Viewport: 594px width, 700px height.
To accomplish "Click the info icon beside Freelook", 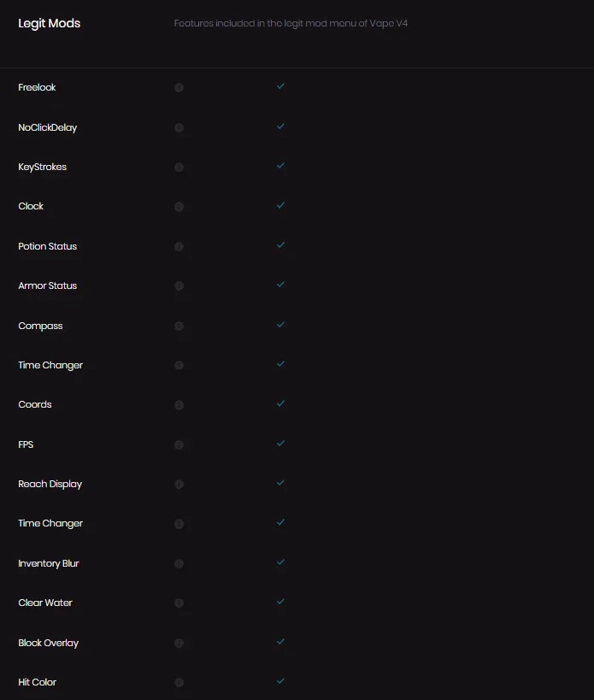I will click(179, 87).
